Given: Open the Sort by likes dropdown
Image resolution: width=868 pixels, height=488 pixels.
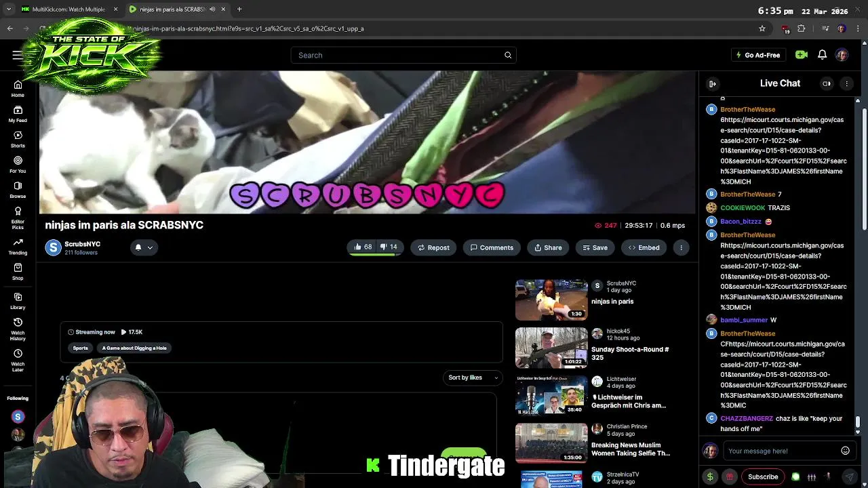Looking at the screenshot, I should (473, 378).
